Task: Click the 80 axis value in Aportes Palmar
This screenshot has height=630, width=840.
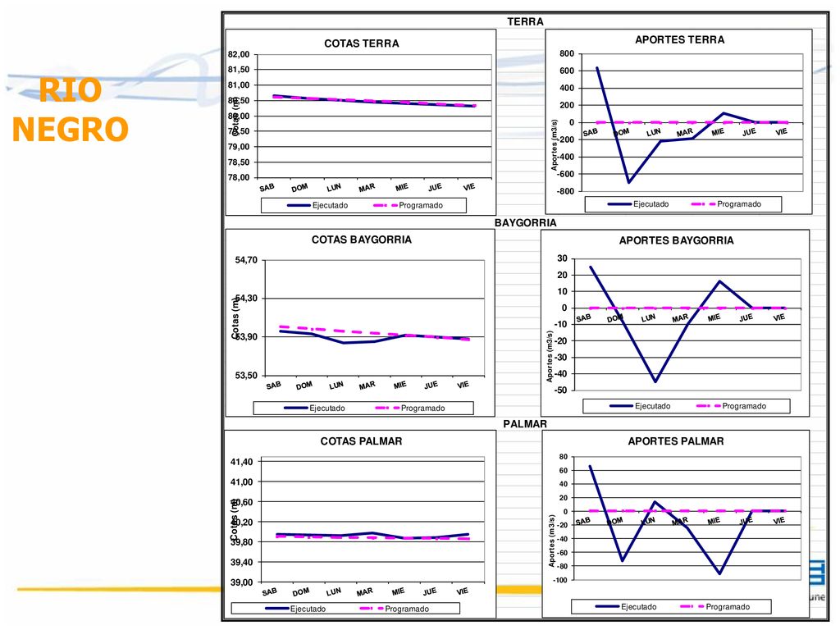Action: 563,457
